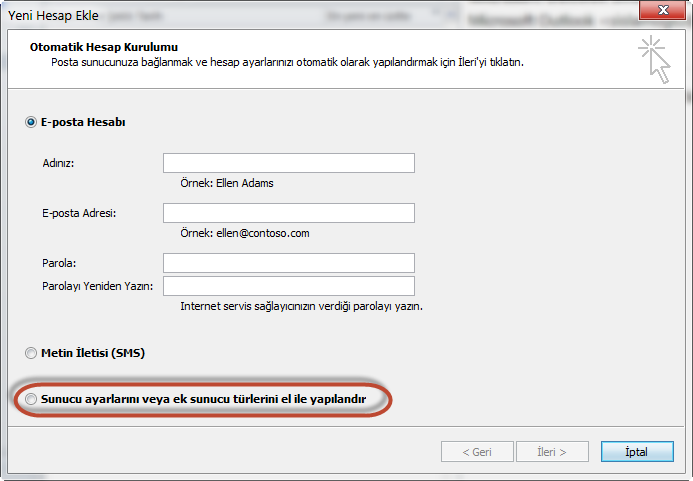Focus the E-posta Adresi input box
Viewport: 693px width, 481px height.
pos(289,213)
